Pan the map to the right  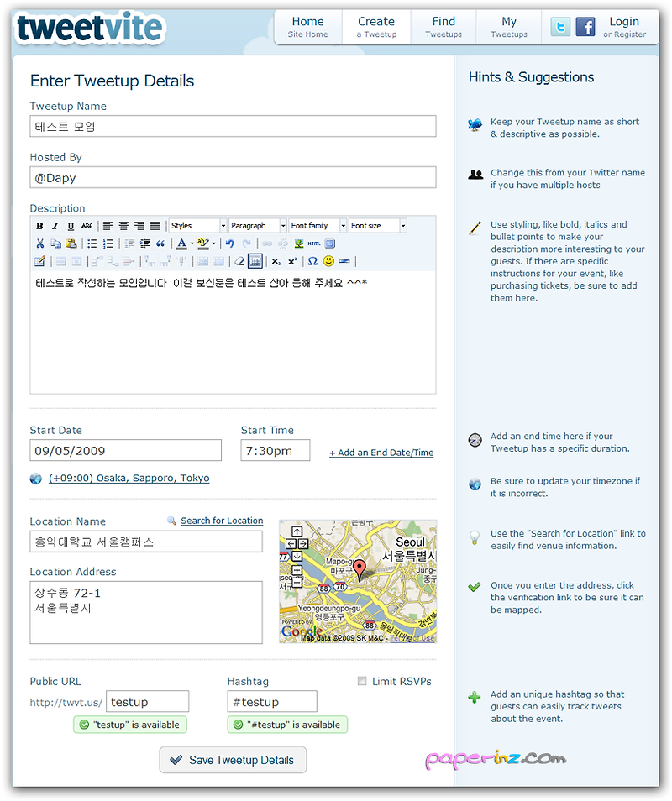[x=302, y=543]
